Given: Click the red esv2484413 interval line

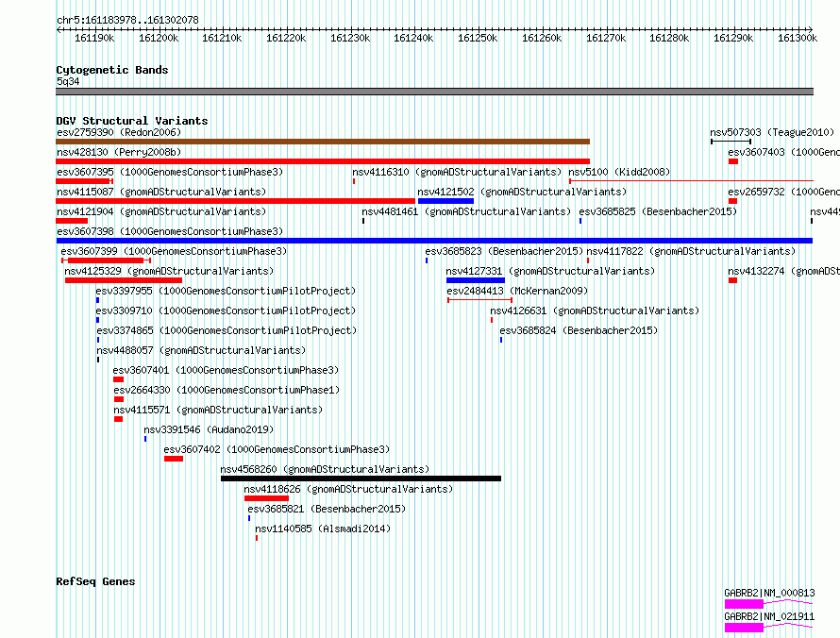Looking at the screenshot, I should 480,300.
